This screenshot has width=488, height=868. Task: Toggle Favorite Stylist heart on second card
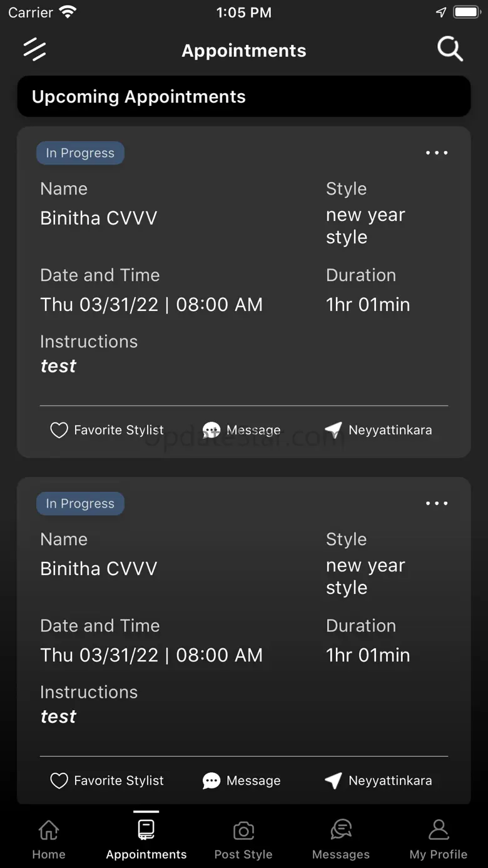tap(59, 780)
